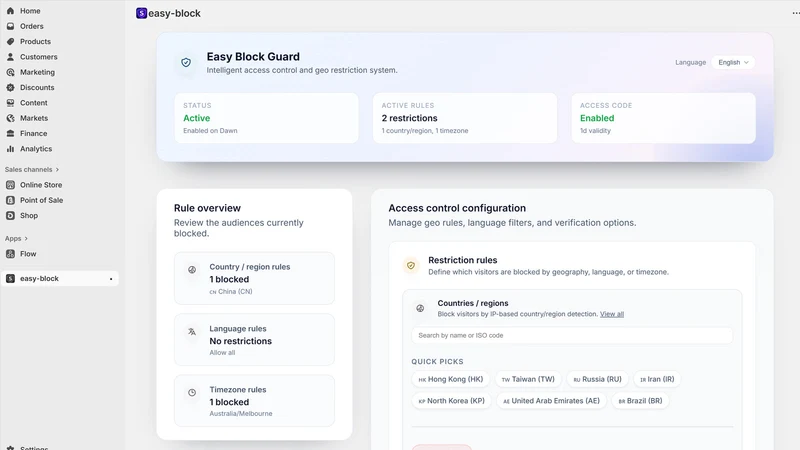This screenshot has height=450, width=800.
Task: Open the Language rules card
Action: coord(254,339)
